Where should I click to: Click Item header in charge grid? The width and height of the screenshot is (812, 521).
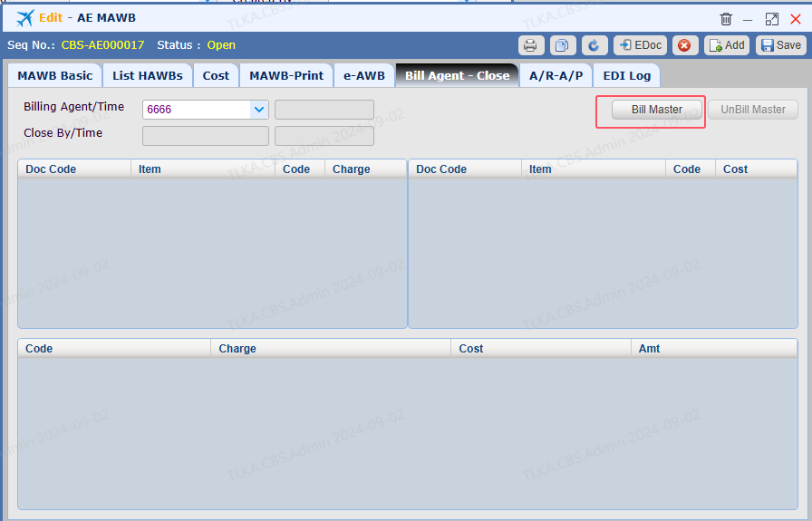(x=203, y=169)
